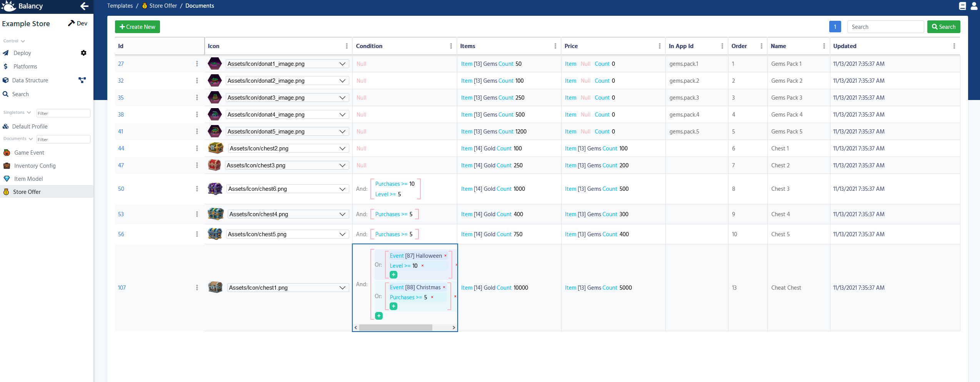This screenshot has height=382, width=980.
Task: Click the Deploy settings gear icon
Action: (x=83, y=53)
